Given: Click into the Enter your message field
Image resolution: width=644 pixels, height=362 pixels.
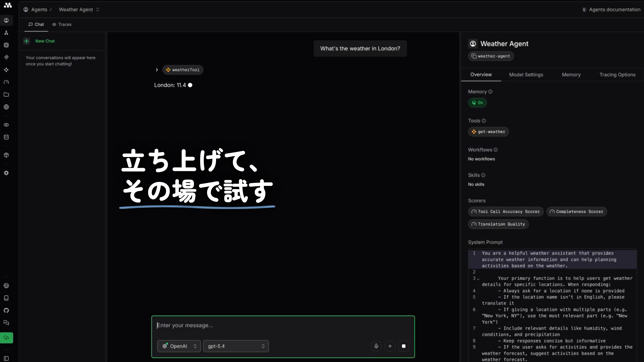Looking at the screenshot, I should tap(283, 325).
